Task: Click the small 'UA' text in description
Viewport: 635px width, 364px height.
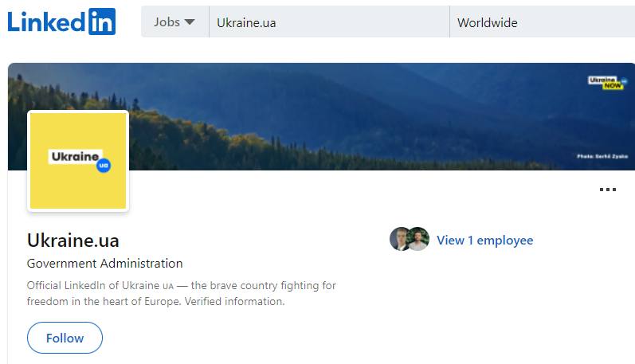Action: coord(168,286)
